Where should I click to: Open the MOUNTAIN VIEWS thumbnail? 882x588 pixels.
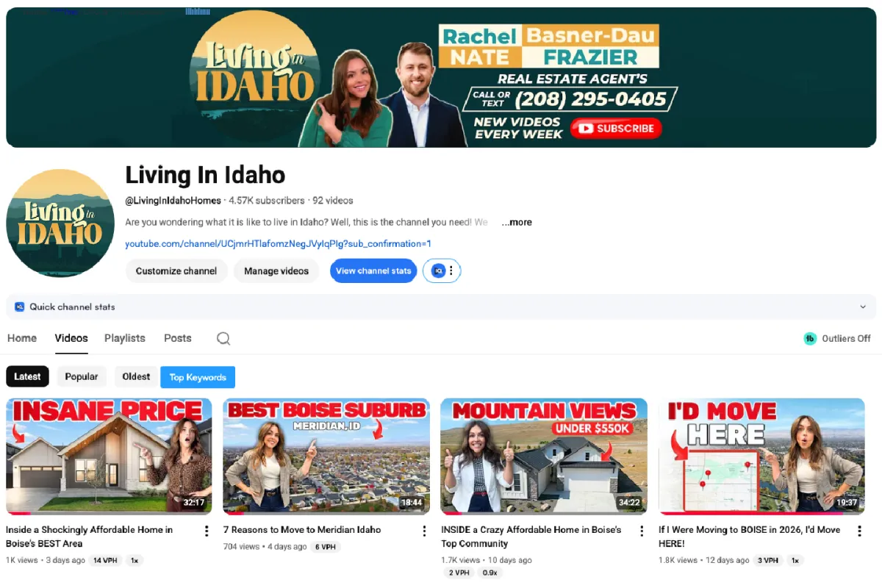pos(544,456)
